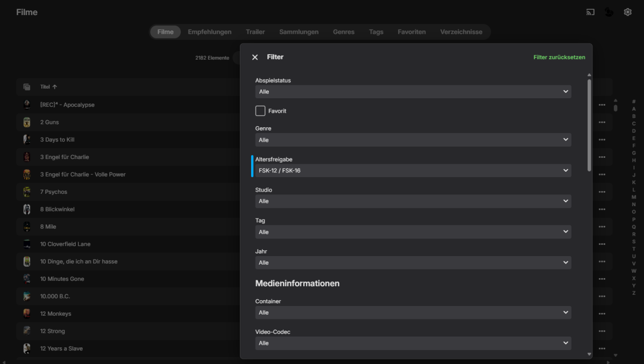644x364 pixels.
Task: Click the cast to device icon
Action: click(x=590, y=12)
